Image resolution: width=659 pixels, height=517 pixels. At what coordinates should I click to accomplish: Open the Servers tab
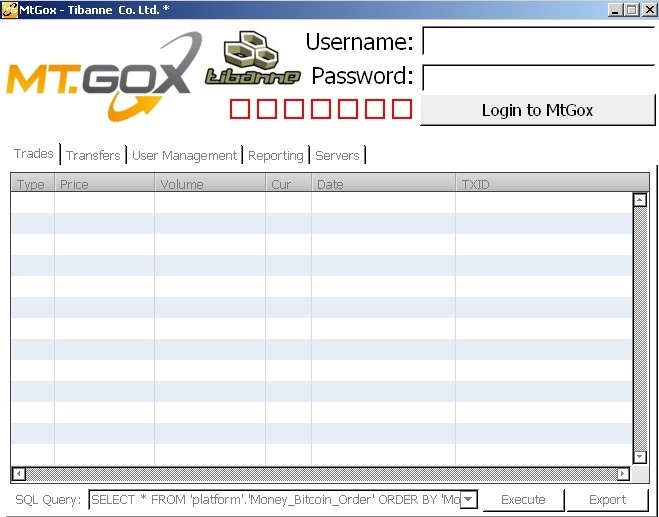337,156
